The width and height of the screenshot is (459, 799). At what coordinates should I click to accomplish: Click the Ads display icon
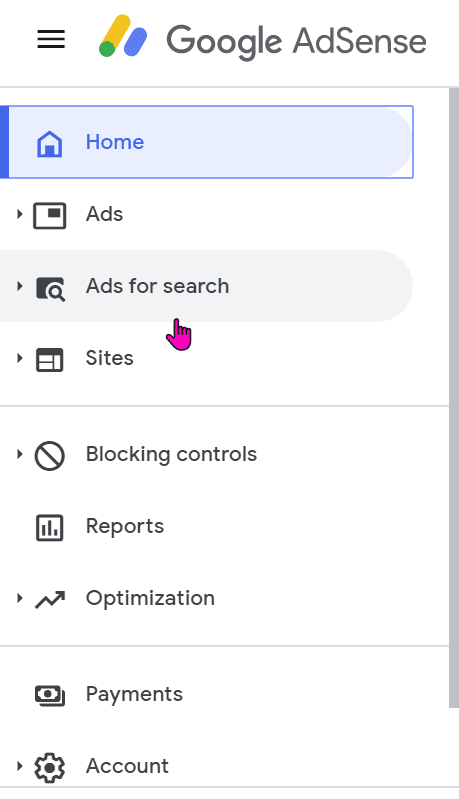coord(49,215)
